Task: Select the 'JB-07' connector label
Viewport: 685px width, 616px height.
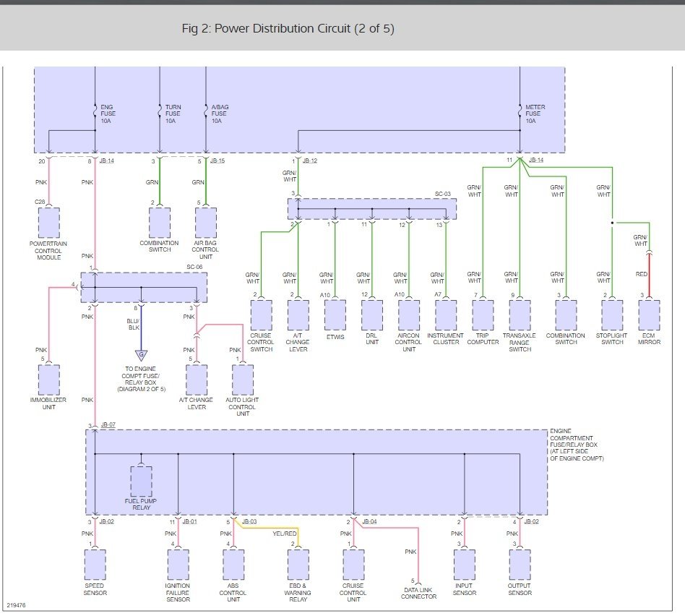Action: pos(108,424)
